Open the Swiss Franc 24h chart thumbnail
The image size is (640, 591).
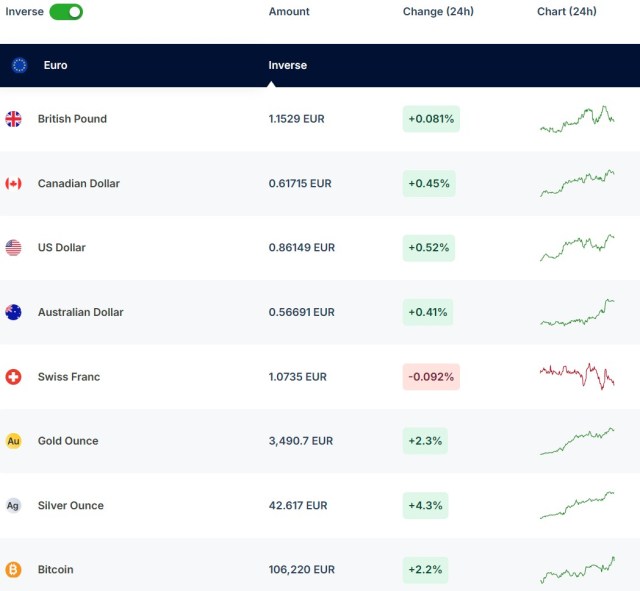(x=577, y=376)
